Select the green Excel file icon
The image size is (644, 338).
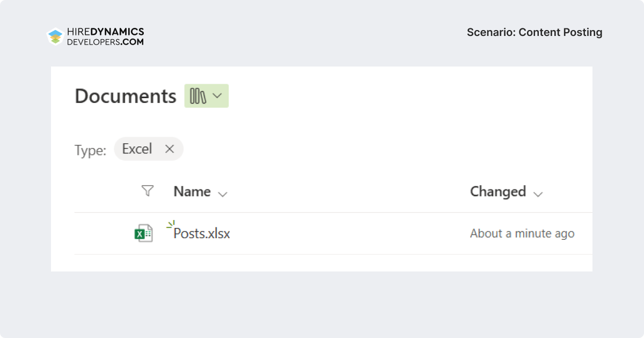click(x=143, y=233)
